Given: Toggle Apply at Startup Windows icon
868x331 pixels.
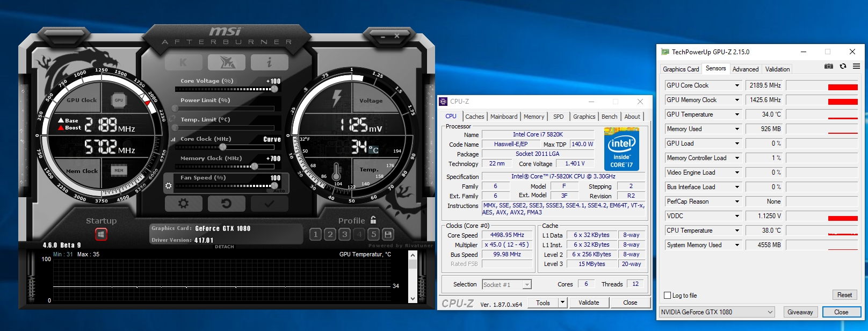Looking at the screenshot, I should [101, 234].
